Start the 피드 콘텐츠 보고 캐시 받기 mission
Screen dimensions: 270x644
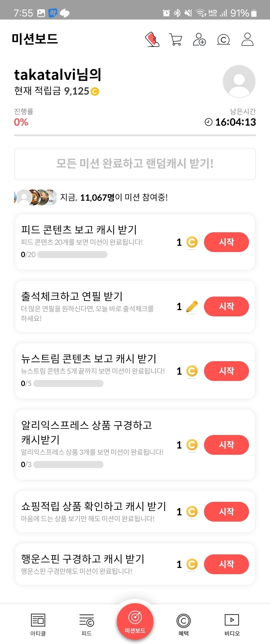[x=226, y=242]
